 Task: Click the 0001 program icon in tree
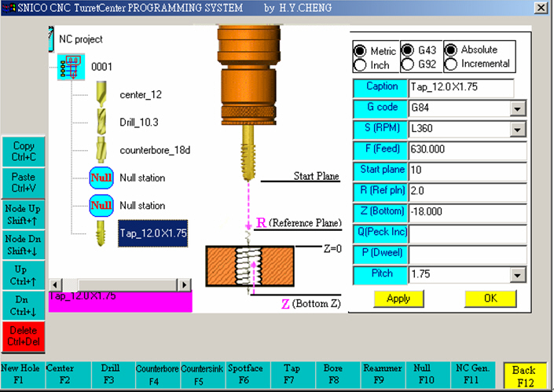point(71,67)
